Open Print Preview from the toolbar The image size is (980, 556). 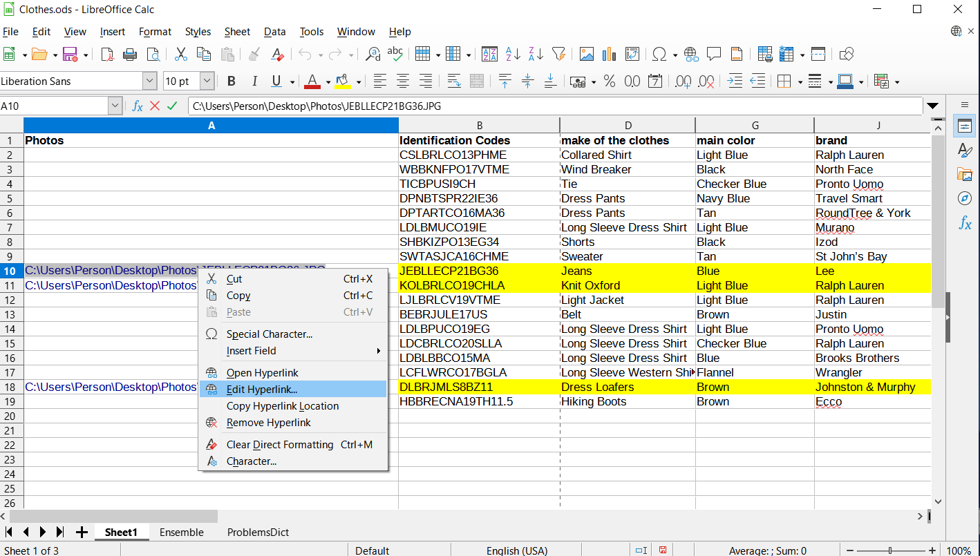point(153,54)
